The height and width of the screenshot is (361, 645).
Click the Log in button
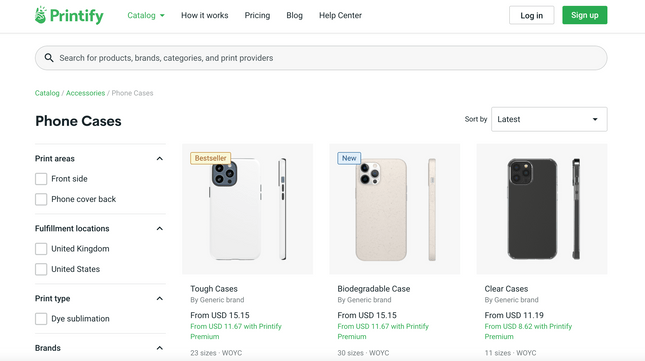531,15
